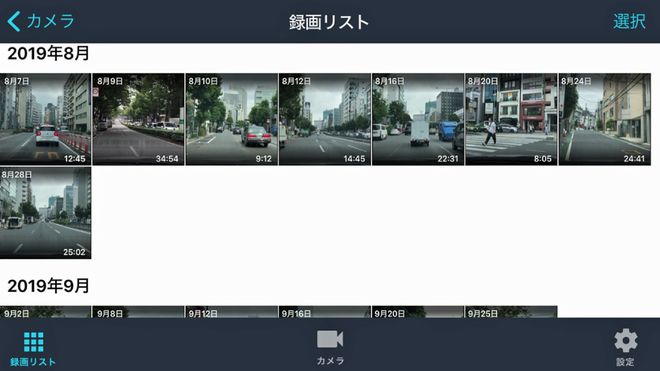Open the 8月12日 recording thumbnail
660x371 pixels.
pos(325,119)
